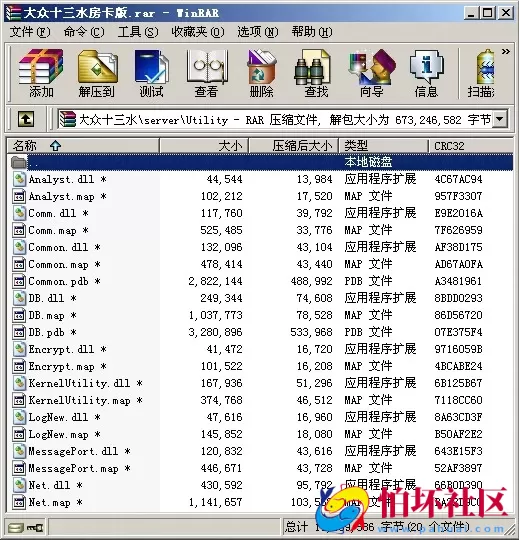Click the Analyst.map file icon
Viewport: 519px width, 540px height.
[19, 196]
